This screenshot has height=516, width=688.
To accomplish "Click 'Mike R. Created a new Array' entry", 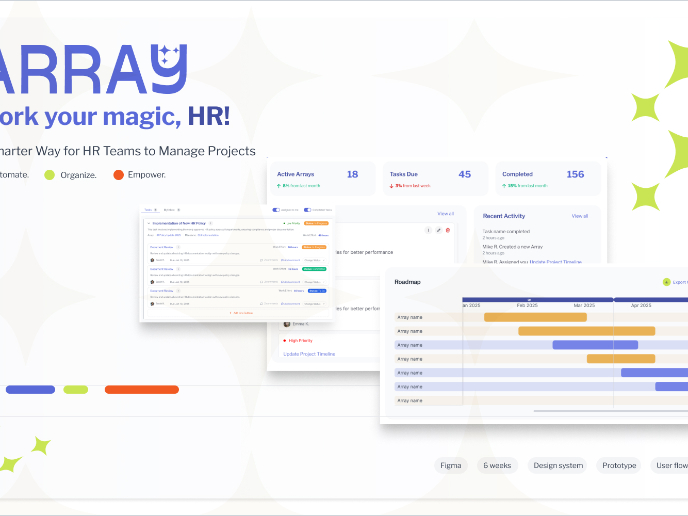I will [512, 247].
